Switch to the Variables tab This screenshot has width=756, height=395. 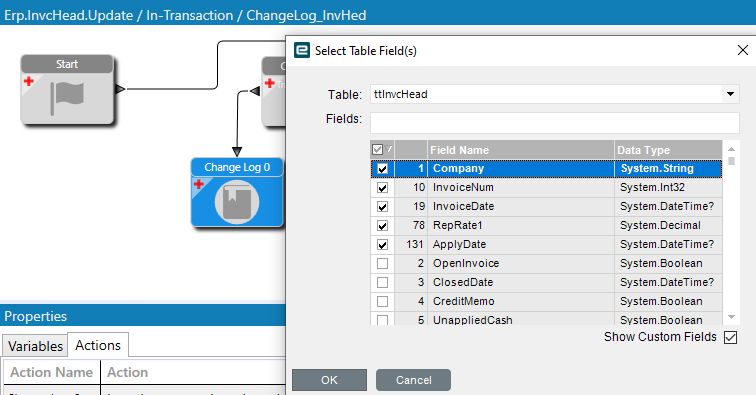point(35,346)
